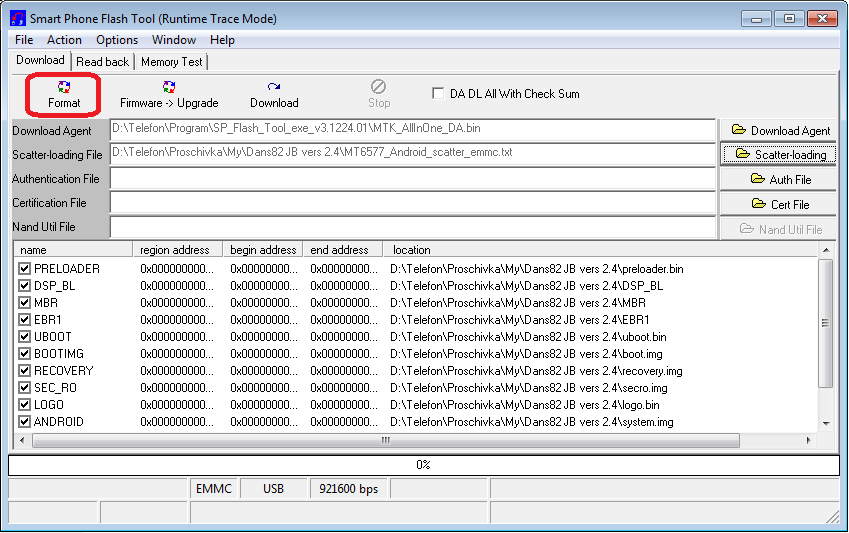Browse for Download Agent file
This screenshot has width=849, height=533.
[x=778, y=131]
